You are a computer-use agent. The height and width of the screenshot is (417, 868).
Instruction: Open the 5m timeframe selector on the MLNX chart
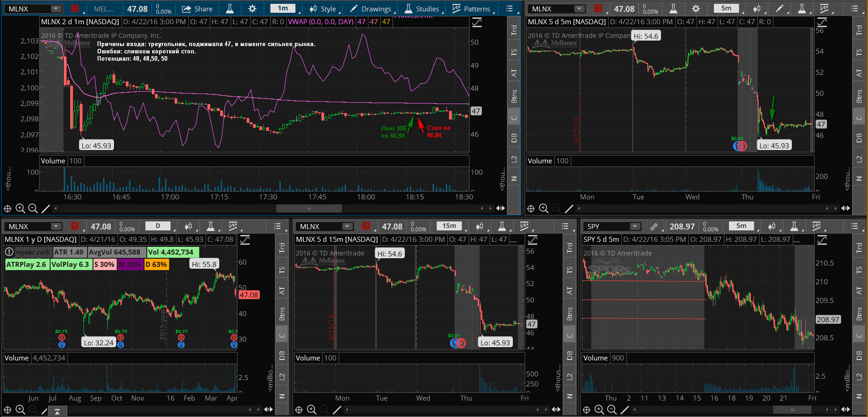click(x=726, y=9)
